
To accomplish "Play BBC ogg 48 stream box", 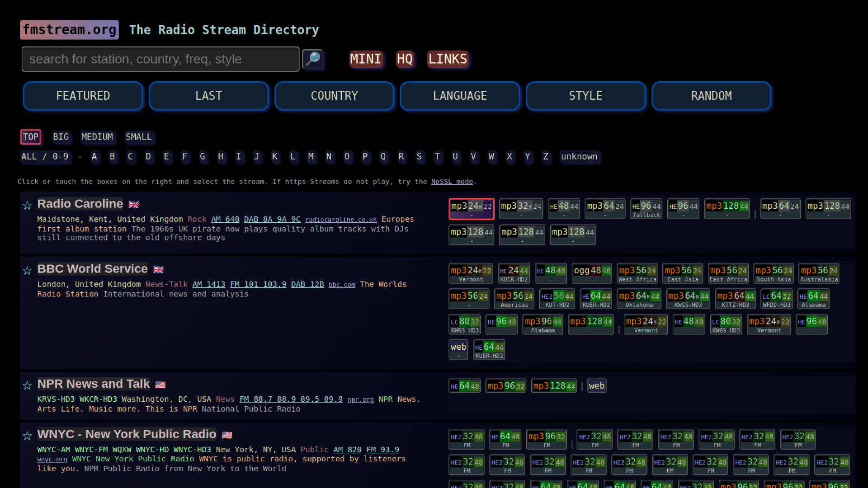I will click(591, 273).
